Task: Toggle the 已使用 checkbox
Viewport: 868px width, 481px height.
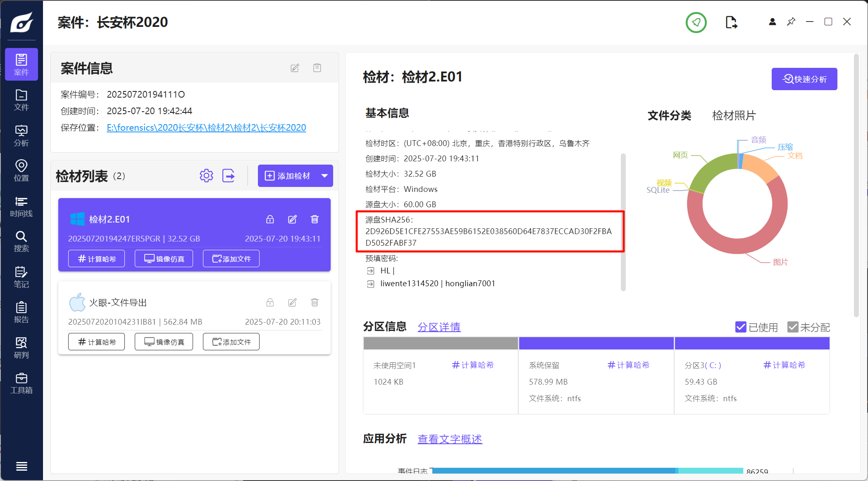Action: pyautogui.click(x=741, y=327)
